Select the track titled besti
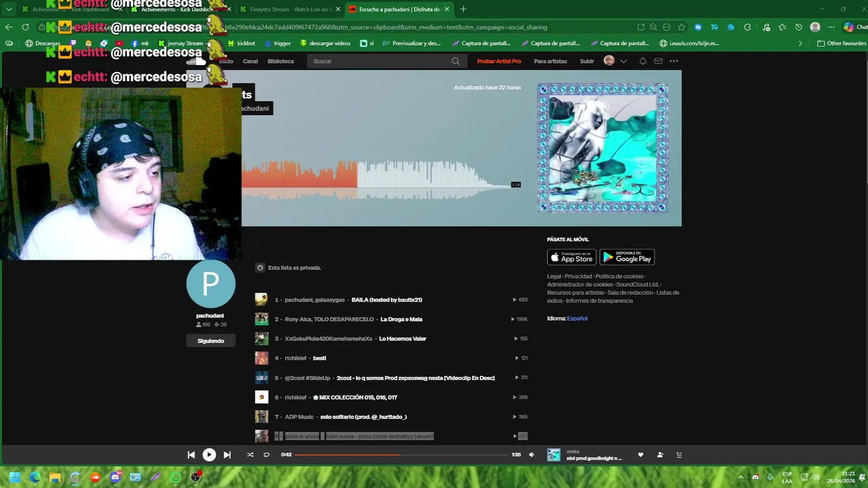The width and height of the screenshot is (868, 488). 319,358
